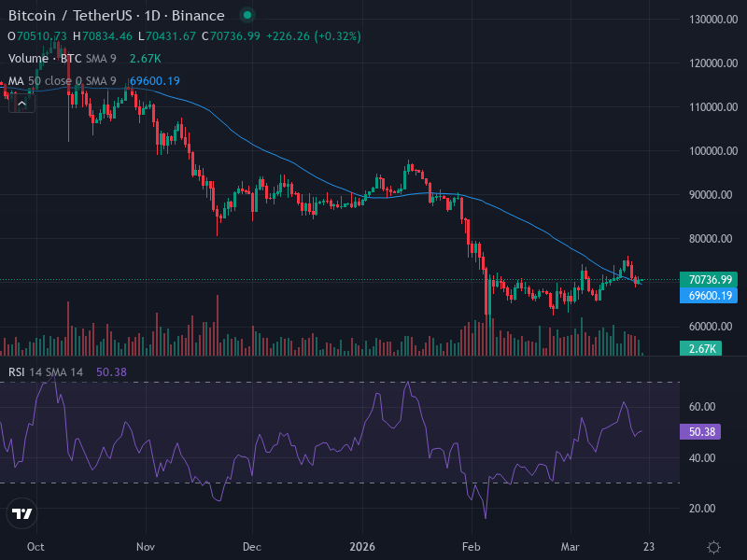Select the MA 50 close indicator legend
Viewport: 747px width, 560px height.
(63, 81)
